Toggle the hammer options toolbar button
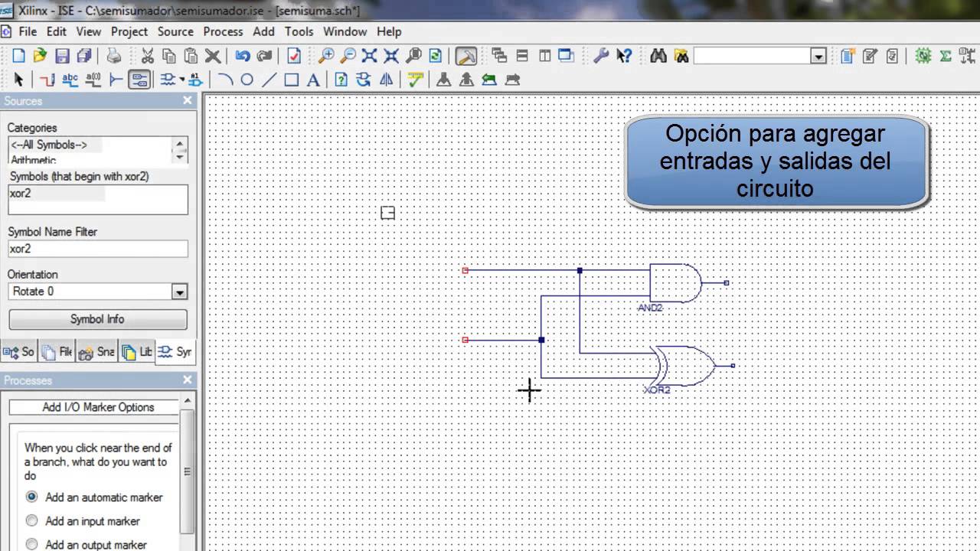 pyautogui.click(x=466, y=56)
